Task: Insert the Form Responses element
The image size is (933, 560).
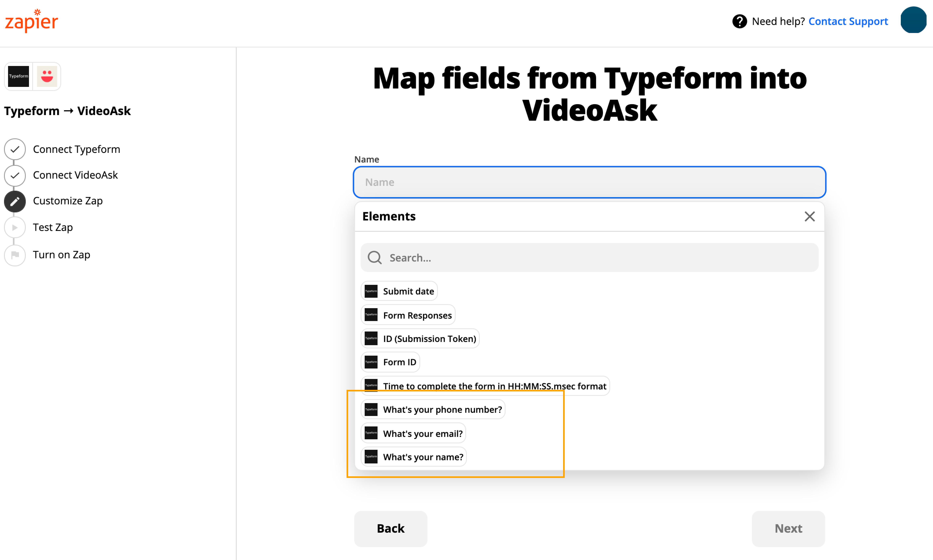Action: tap(408, 315)
